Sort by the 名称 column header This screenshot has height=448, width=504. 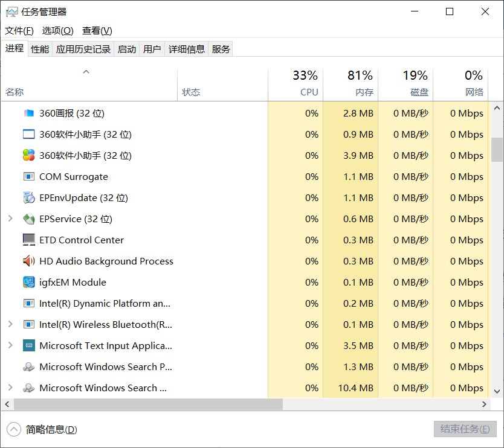coord(89,85)
